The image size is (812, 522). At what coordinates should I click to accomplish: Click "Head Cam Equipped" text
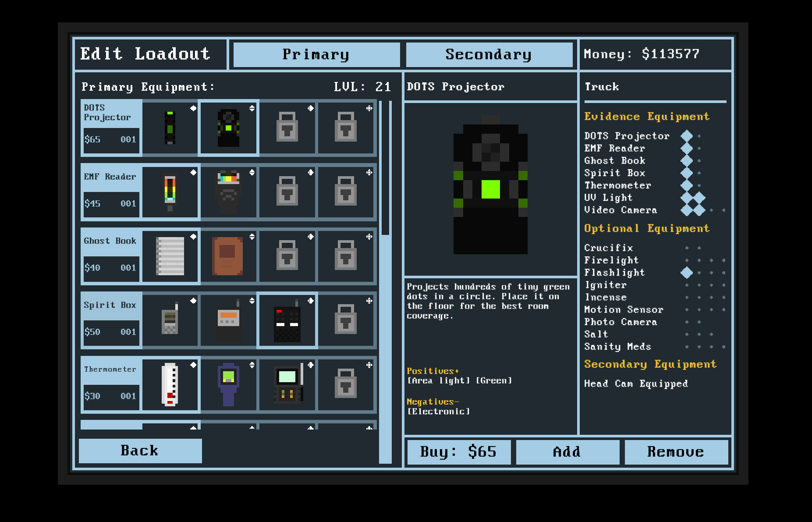(636, 384)
